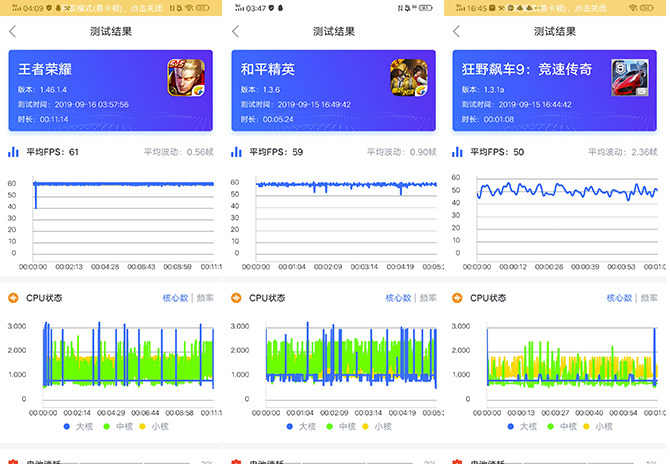670x472 pixels.
Task: Tap the 平均FPS: 59 label
Action: tap(276, 152)
